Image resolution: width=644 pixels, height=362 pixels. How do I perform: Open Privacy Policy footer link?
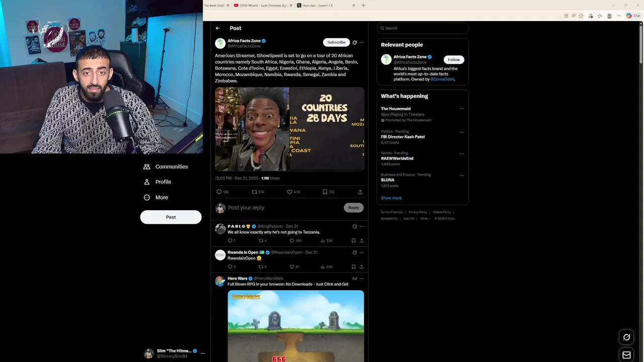click(418, 212)
